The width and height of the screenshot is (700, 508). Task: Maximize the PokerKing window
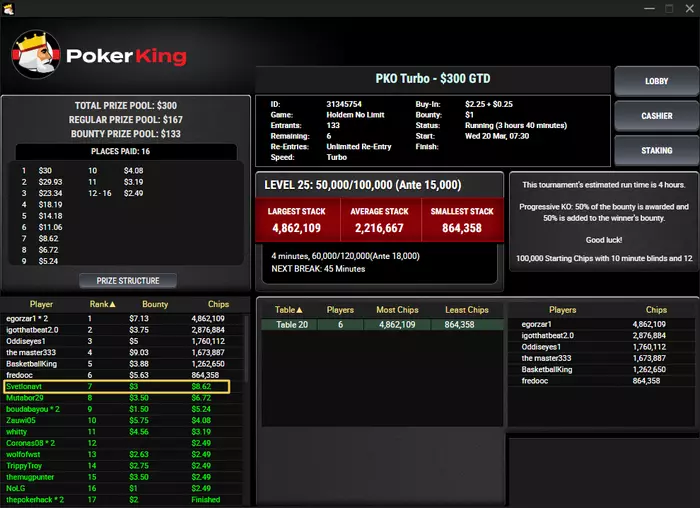(669, 8)
